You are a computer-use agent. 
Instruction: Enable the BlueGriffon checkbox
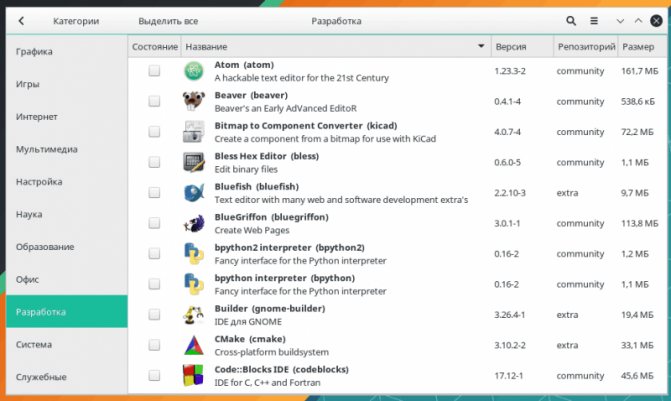coord(154,223)
